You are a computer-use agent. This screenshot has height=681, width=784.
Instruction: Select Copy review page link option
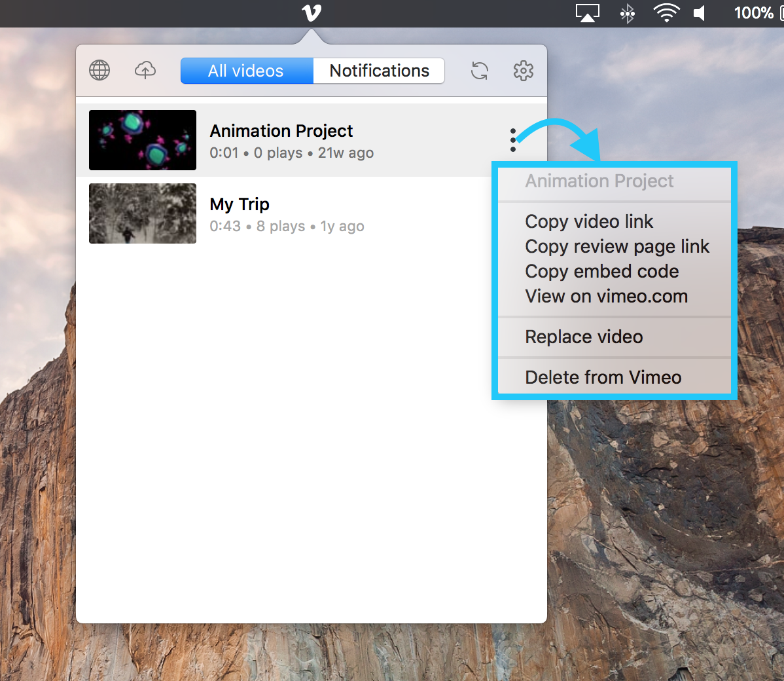point(616,246)
